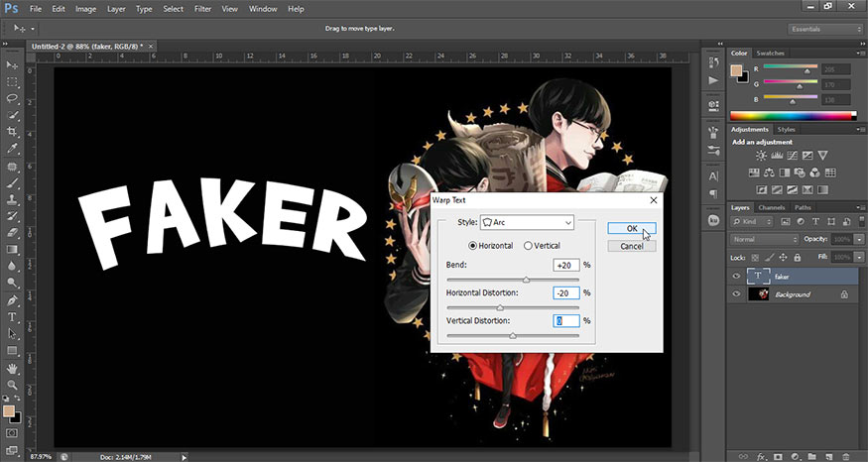Select the Eyedropper tool

tap(12, 149)
